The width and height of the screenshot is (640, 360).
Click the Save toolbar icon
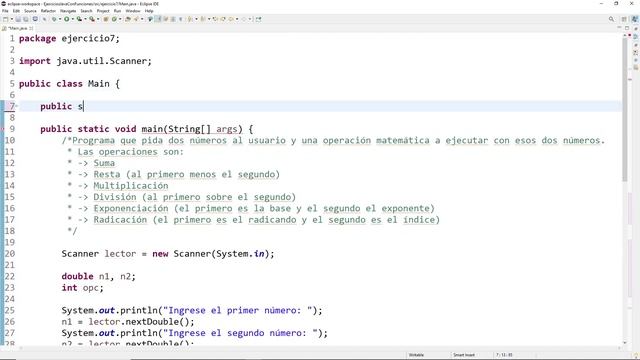[x=18, y=19]
